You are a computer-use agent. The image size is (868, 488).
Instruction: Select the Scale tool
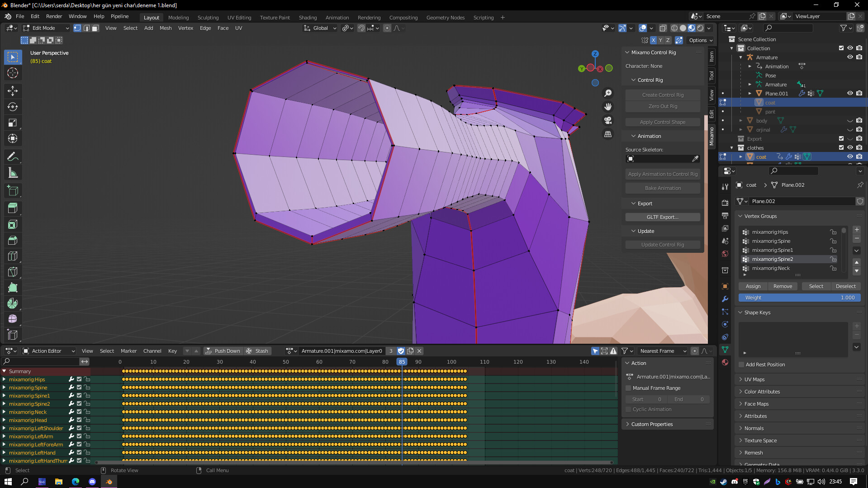pyautogui.click(x=13, y=123)
